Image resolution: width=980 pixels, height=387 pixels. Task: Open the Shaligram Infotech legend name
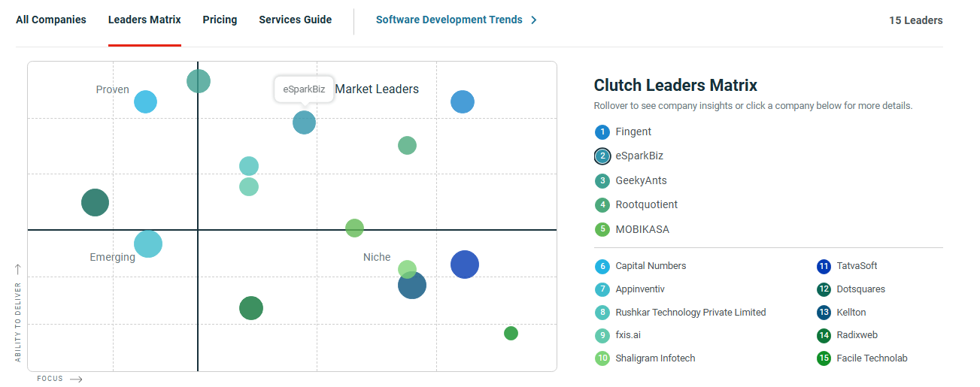[x=655, y=358]
